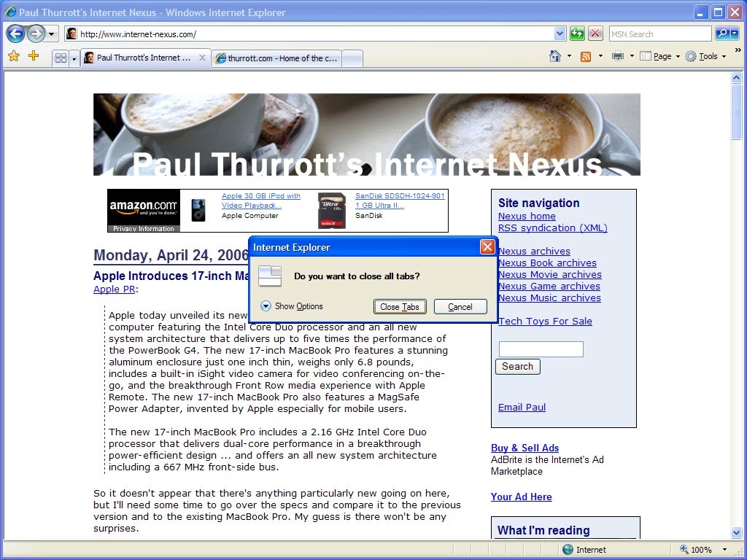Open the Quick Tabs thumbnail view
Screen dimensions: 747x560
pos(61,58)
